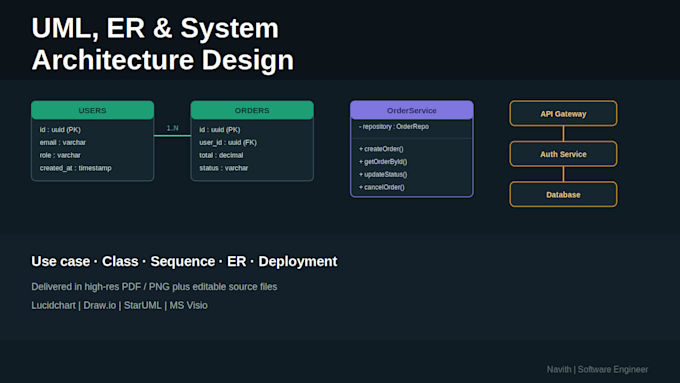The width and height of the screenshot is (680, 383).
Task: Click the OrderService class header
Action: pyautogui.click(x=412, y=110)
